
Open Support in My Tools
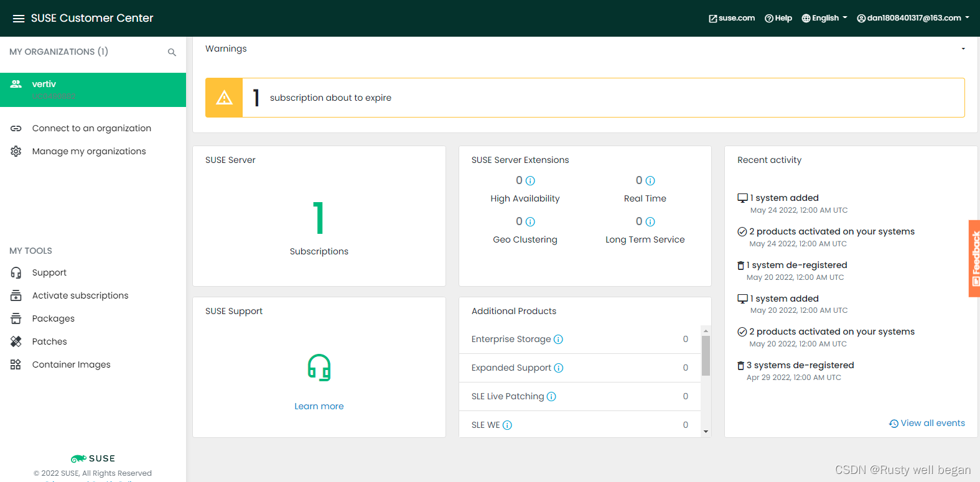coord(49,272)
